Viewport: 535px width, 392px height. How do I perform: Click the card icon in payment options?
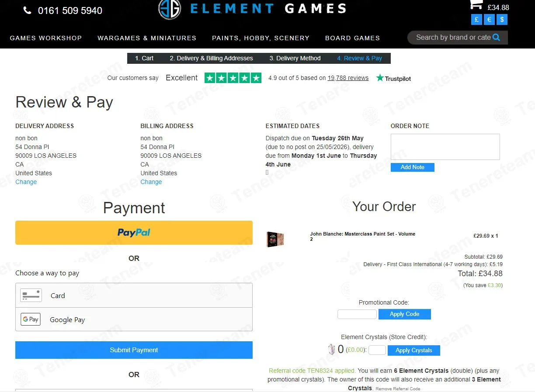[31, 295]
